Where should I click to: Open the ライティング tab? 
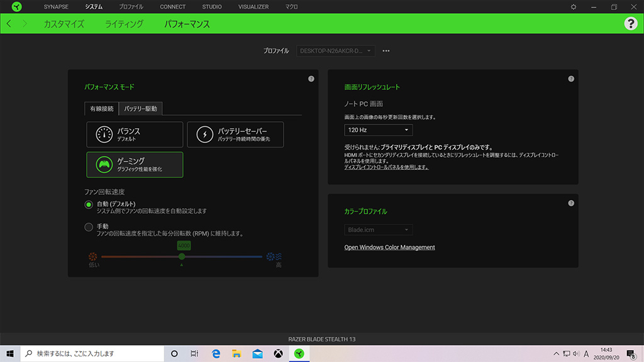[x=124, y=25]
